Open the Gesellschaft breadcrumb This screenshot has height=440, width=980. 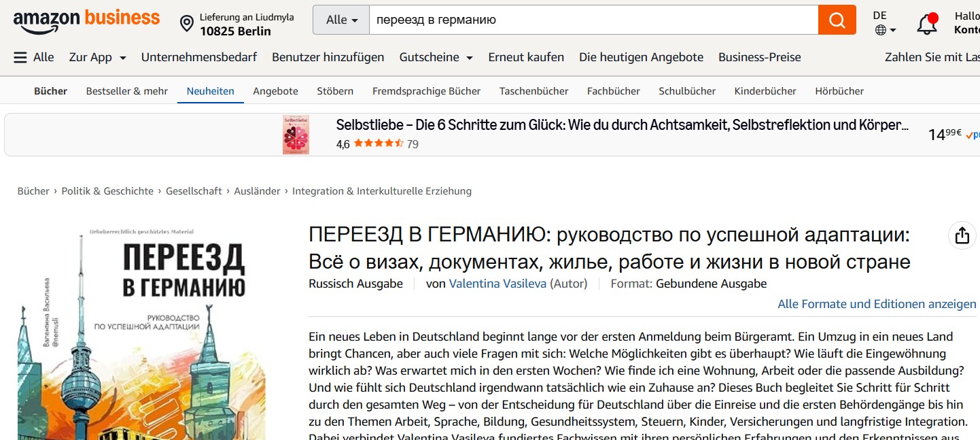coord(194,191)
